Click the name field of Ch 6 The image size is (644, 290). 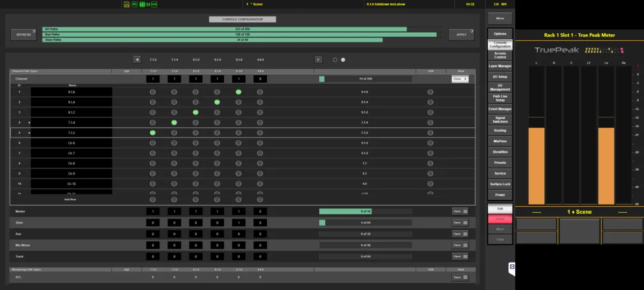tap(71, 143)
